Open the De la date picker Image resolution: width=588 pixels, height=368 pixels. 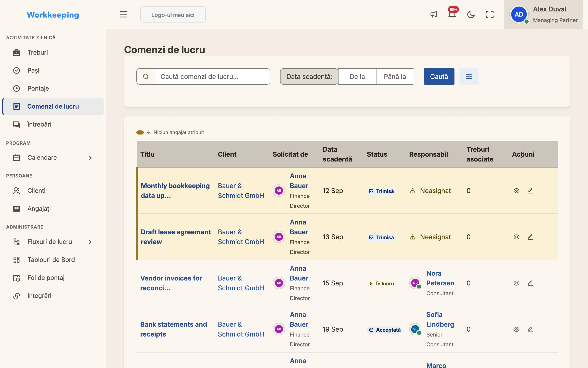click(357, 76)
